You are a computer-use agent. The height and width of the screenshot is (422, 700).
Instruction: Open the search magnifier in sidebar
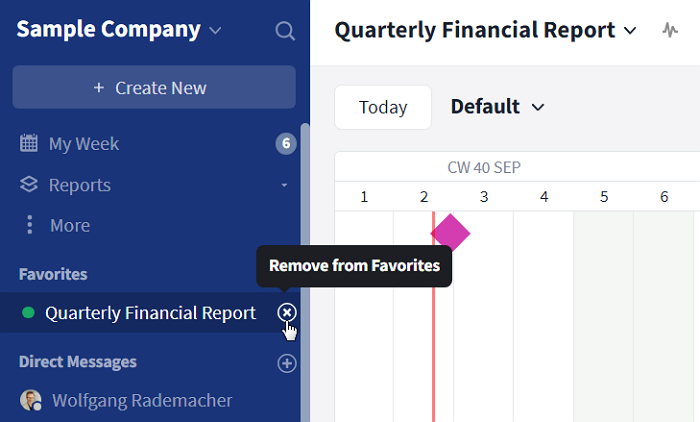pyautogui.click(x=285, y=31)
